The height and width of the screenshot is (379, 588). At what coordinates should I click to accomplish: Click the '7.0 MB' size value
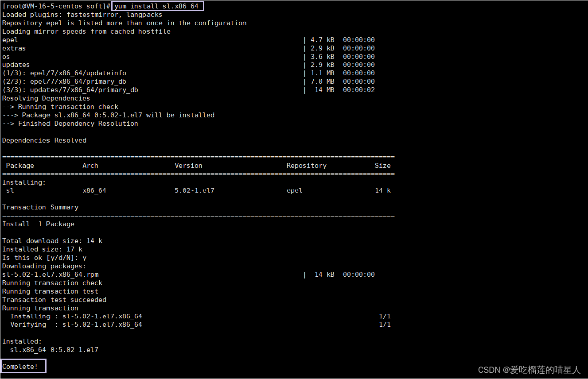coord(323,81)
